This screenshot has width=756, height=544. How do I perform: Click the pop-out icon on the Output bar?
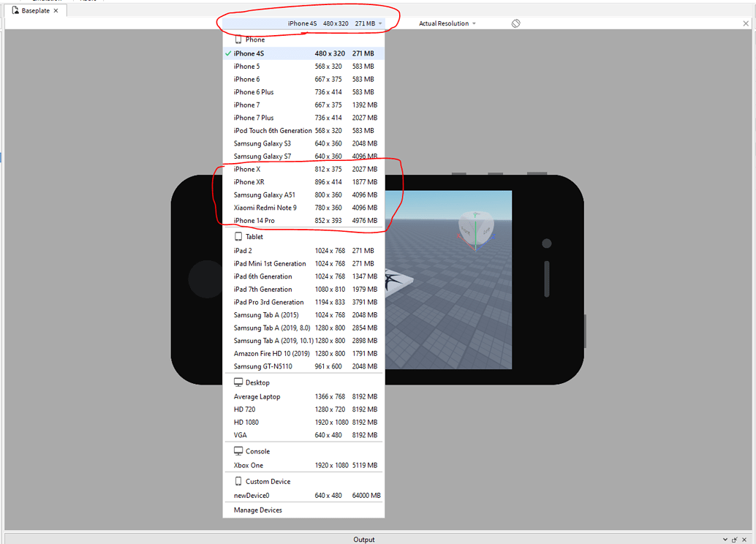pos(734,540)
